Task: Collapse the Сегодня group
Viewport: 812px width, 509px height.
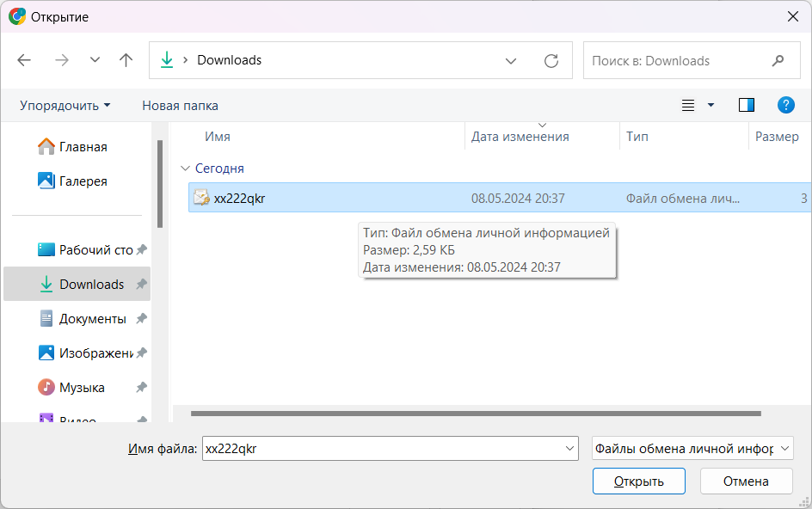Action: tap(185, 169)
